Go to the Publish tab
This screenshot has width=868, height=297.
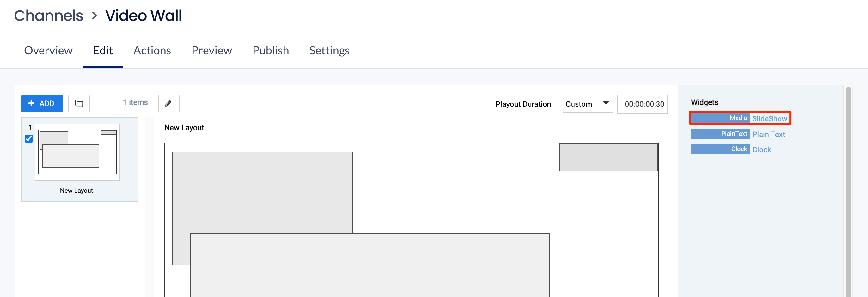coord(271,51)
